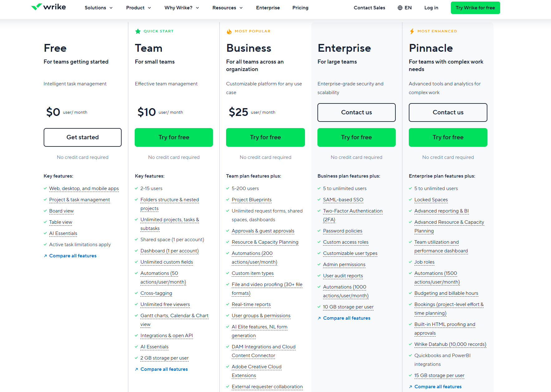Click 10 GB storage per user
551x392 pixels.
pos(348,307)
